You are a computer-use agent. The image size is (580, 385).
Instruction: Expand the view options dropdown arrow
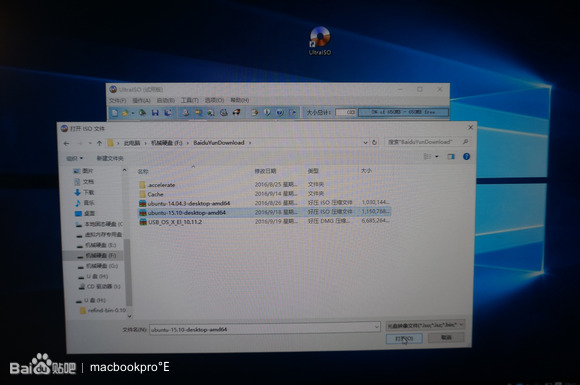pyautogui.click(x=436, y=157)
